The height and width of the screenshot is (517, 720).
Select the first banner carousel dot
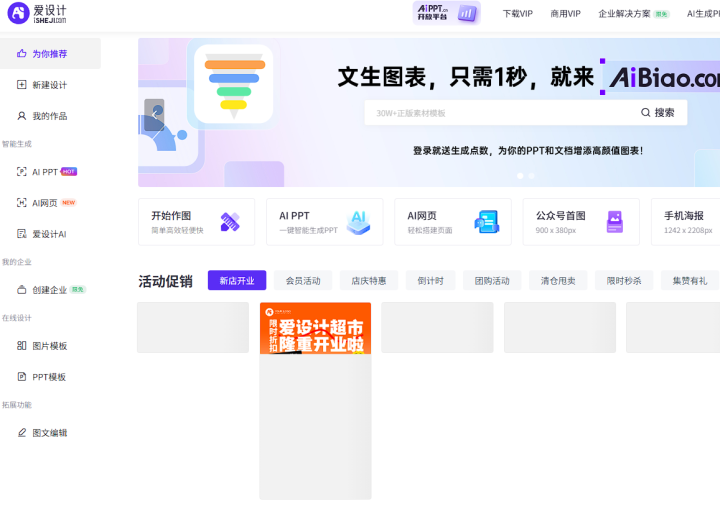point(520,176)
